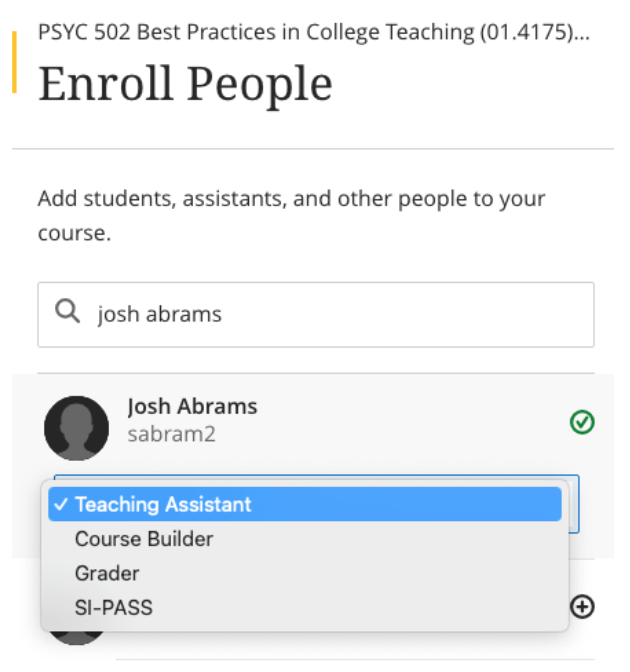Click the Josh Abrams name label
Image resolution: width=630 pixels, height=672 pixels.
pyautogui.click(x=192, y=406)
